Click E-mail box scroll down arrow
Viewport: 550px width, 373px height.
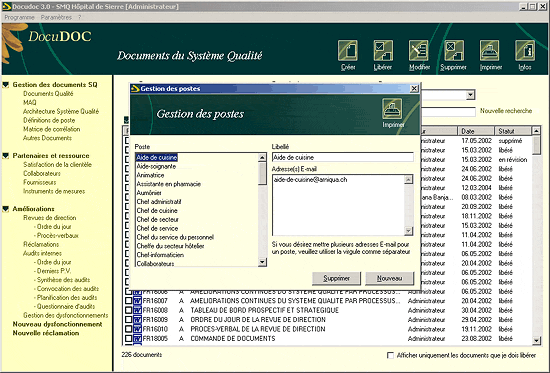click(x=408, y=231)
